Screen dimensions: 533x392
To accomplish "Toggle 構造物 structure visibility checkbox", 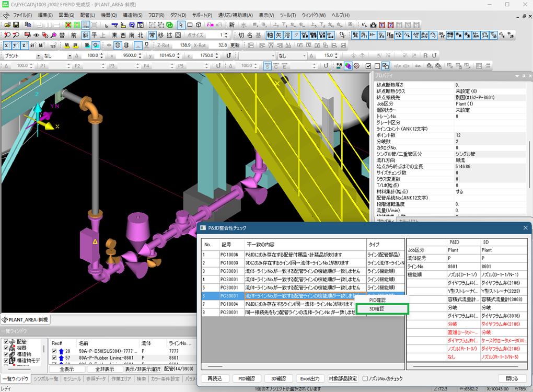I will 6,354.
